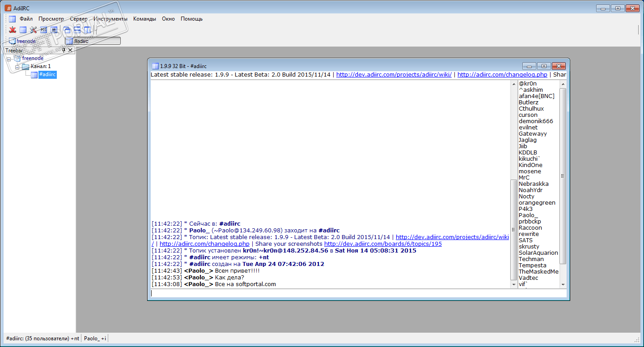Screen dimensions: 644x347
Task: Click the channel window's title bar icon
Action: coord(155,66)
